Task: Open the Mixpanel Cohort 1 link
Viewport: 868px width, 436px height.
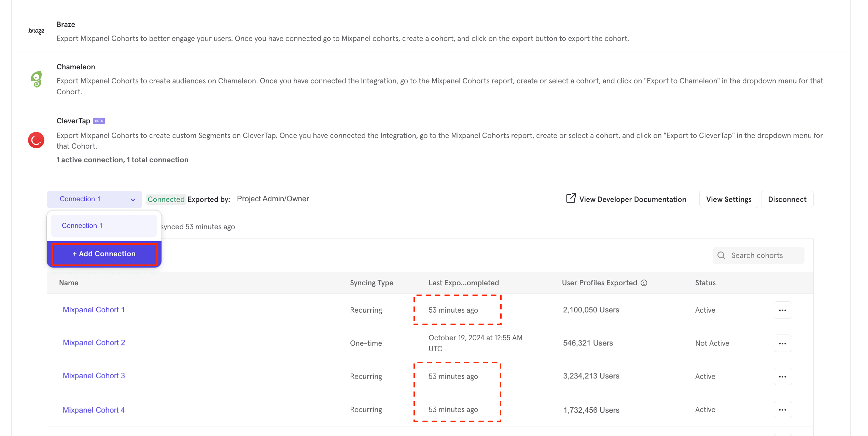Action: click(94, 310)
